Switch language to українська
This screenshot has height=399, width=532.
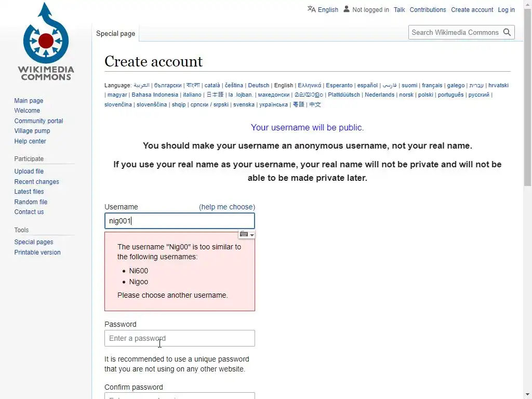[273, 104]
